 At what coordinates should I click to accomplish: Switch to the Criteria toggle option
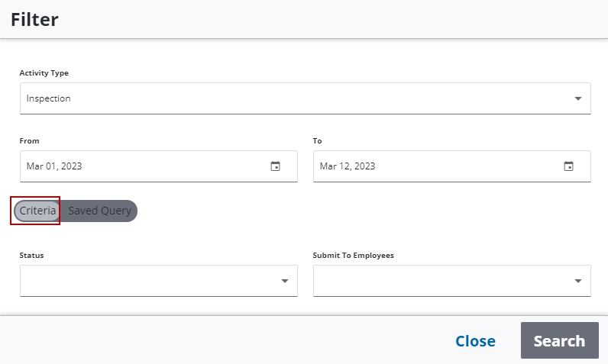click(x=37, y=211)
